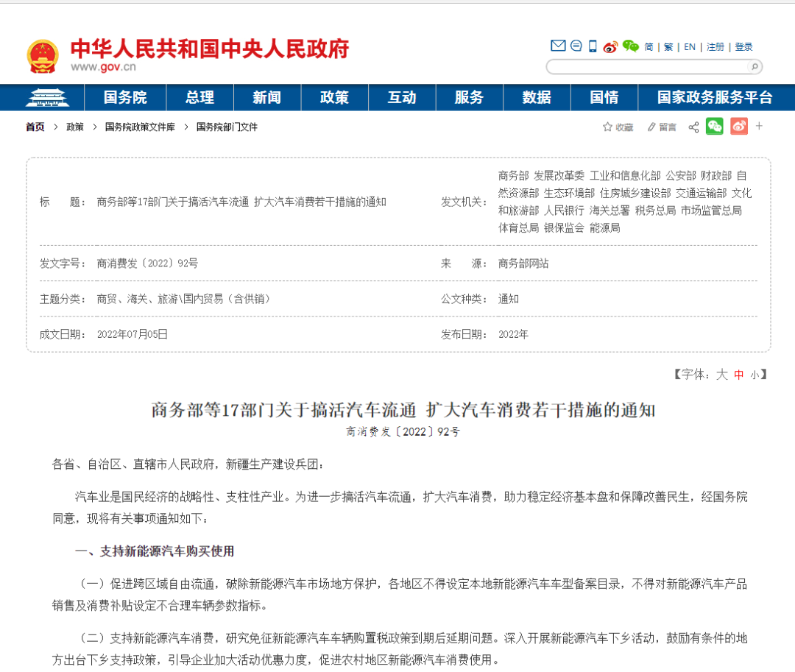
Task: Click the share nodes icon
Action: (693, 127)
